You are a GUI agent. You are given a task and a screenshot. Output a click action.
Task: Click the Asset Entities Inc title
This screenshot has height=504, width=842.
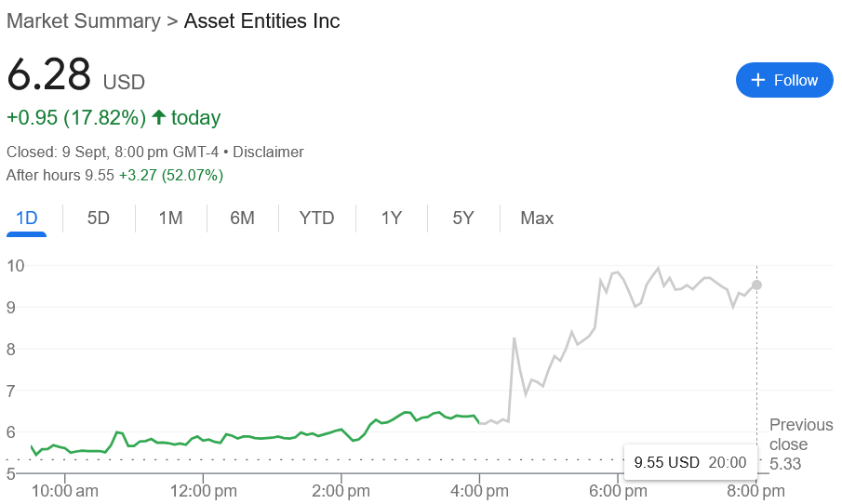pos(262,20)
